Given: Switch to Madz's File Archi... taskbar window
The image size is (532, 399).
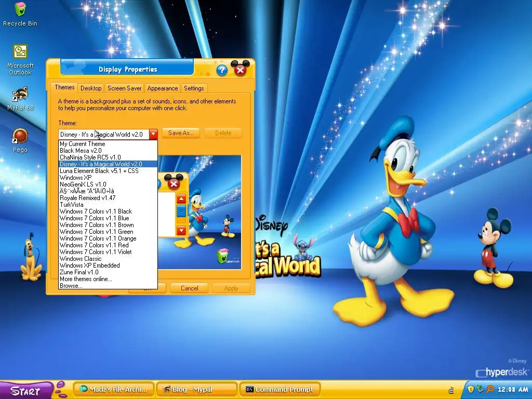Looking at the screenshot, I should tap(114, 390).
